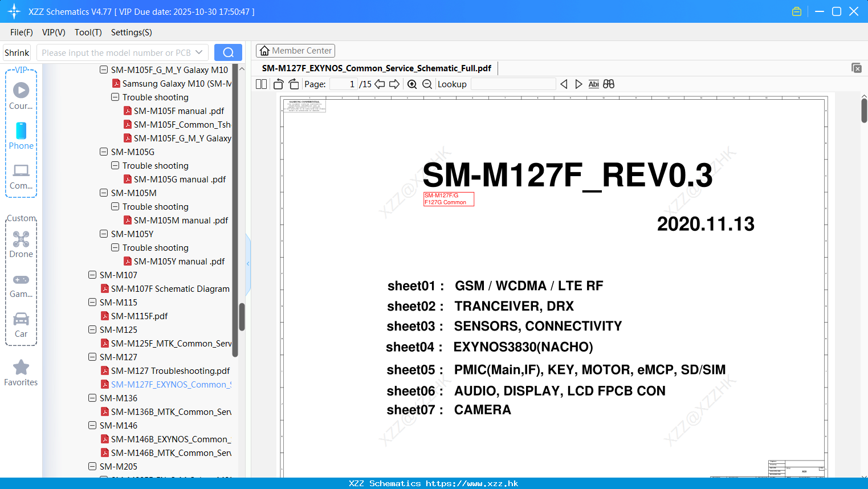
Task: Collapse Trouble shooting under SM-M105G
Action: coord(115,166)
